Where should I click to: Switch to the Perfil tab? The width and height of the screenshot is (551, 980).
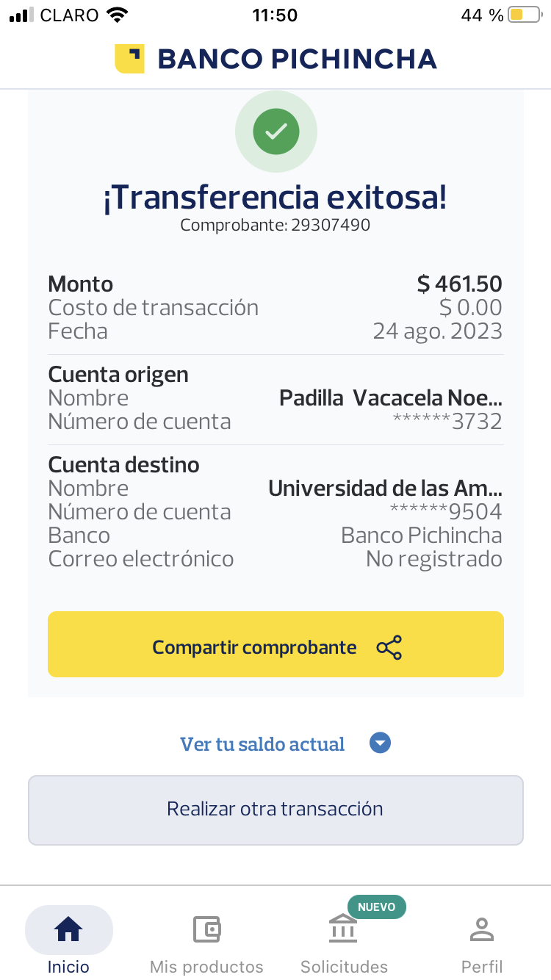point(482,966)
